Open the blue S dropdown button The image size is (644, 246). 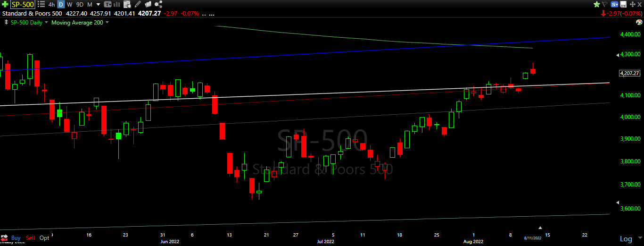pyautogui.click(x=614, y=4)
